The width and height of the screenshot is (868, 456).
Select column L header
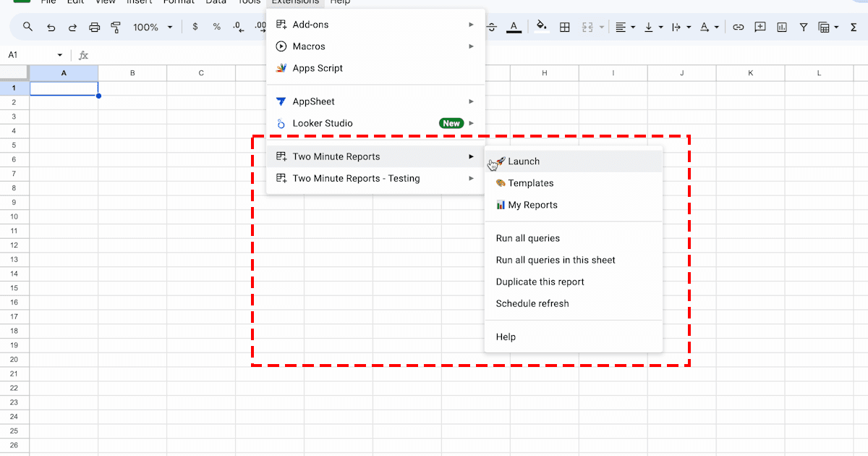820,73
